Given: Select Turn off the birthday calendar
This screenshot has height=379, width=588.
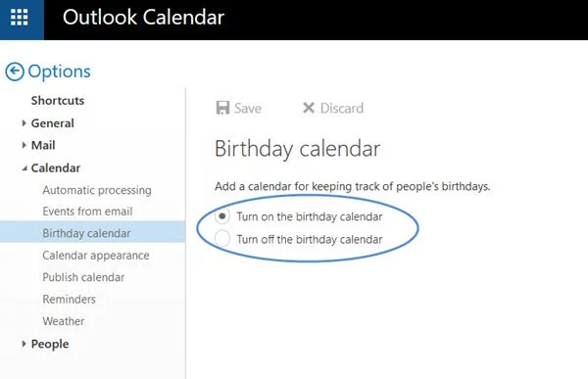Looking at the screenshot, I should 222,239.
